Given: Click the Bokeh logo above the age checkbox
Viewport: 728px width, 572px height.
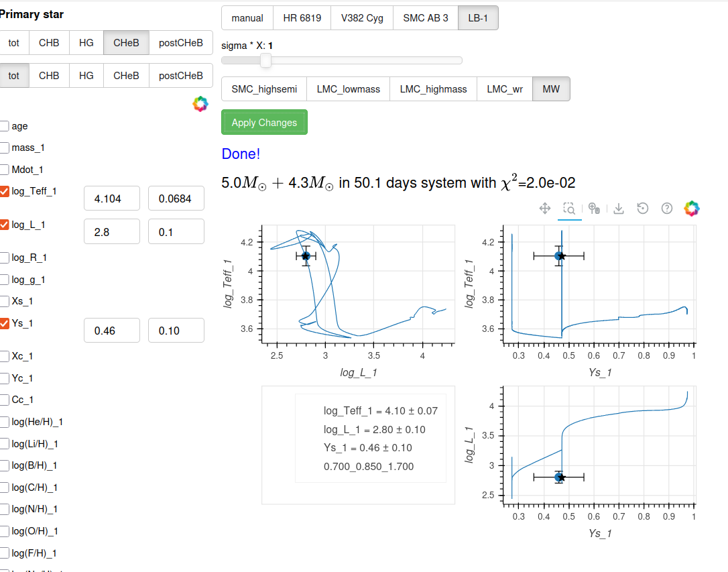Looking at the screenshot, I should (x=200, y=104).
